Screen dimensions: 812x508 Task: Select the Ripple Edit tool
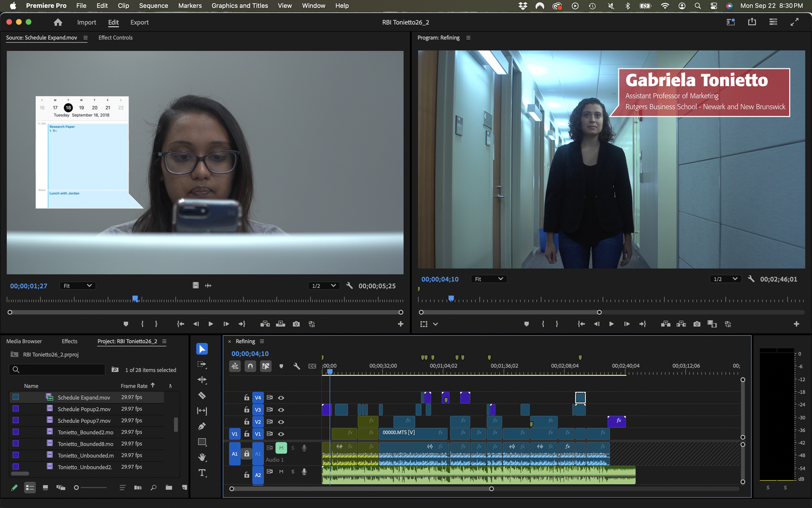click(202, 380)
